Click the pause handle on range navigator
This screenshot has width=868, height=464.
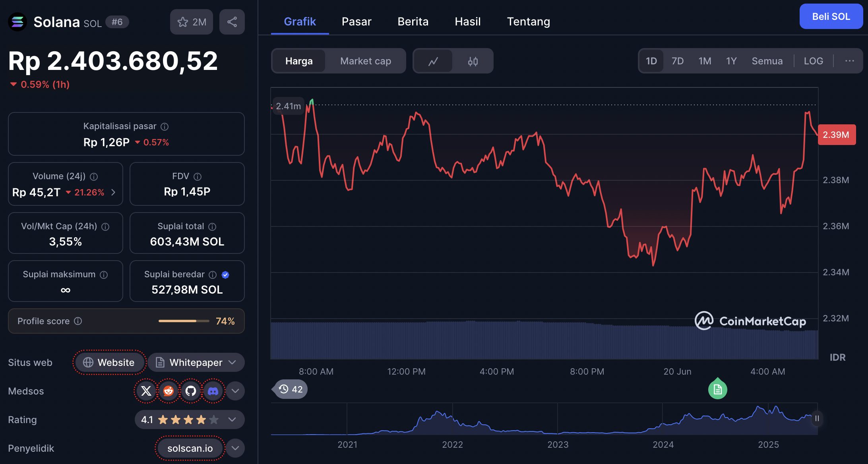(817, 418)
